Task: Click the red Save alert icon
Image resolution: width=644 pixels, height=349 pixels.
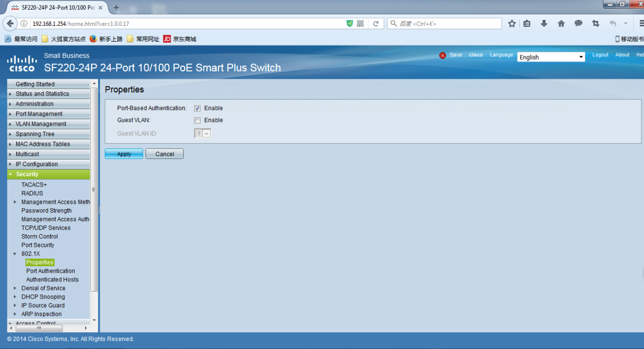Action: point(443,55)
